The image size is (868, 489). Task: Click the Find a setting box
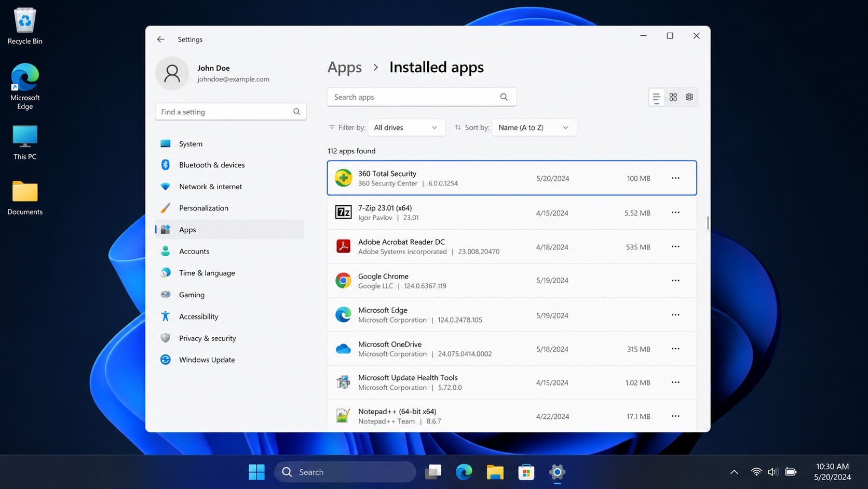[230, 112]
